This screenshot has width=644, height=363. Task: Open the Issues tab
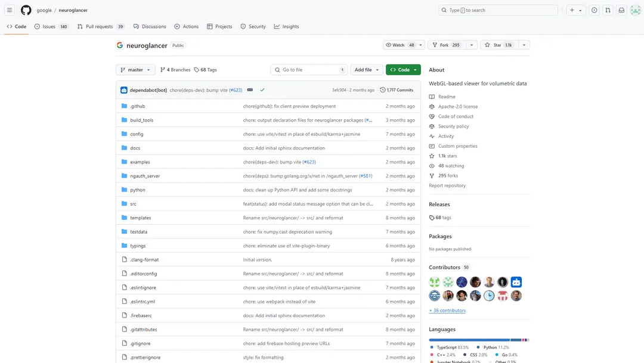51,27
